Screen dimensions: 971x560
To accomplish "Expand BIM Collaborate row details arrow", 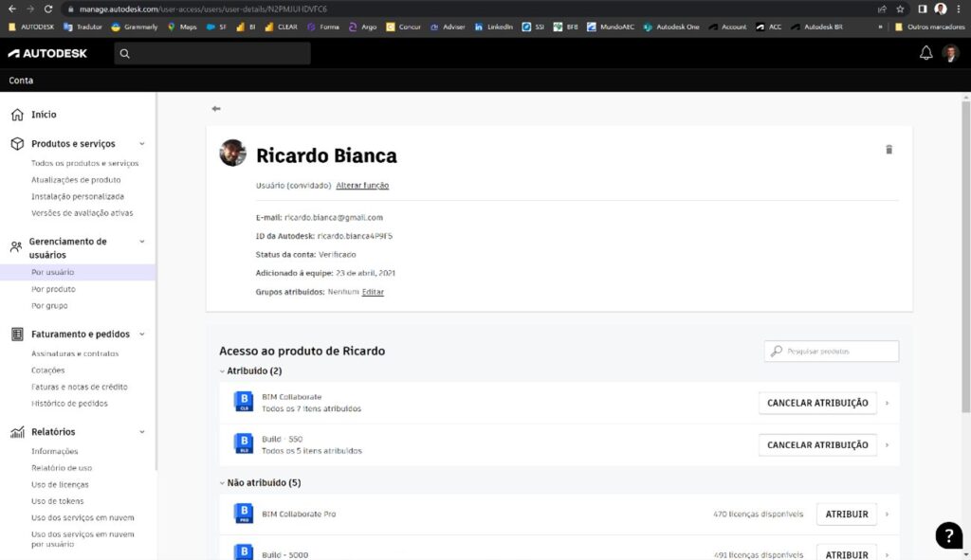I will (x=887, y=403).
